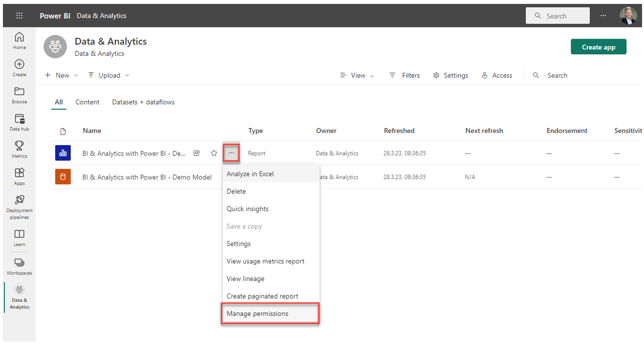Choose Settings in context menu
644x346 pixels.
pos(271,243)
